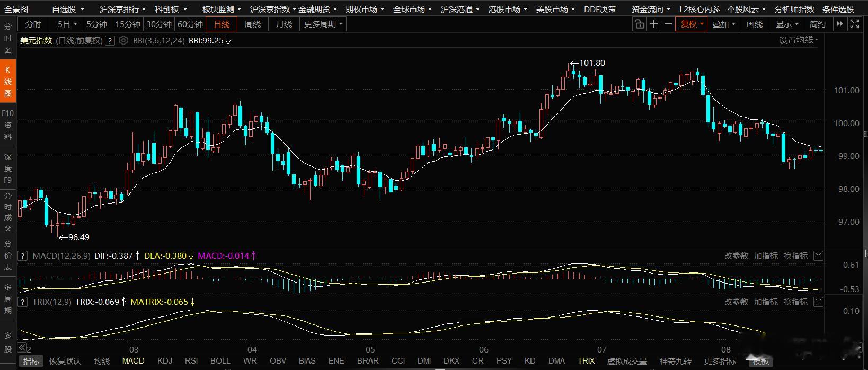Toggle 简约 simple mode
The image size is (868, 370).
818,24
